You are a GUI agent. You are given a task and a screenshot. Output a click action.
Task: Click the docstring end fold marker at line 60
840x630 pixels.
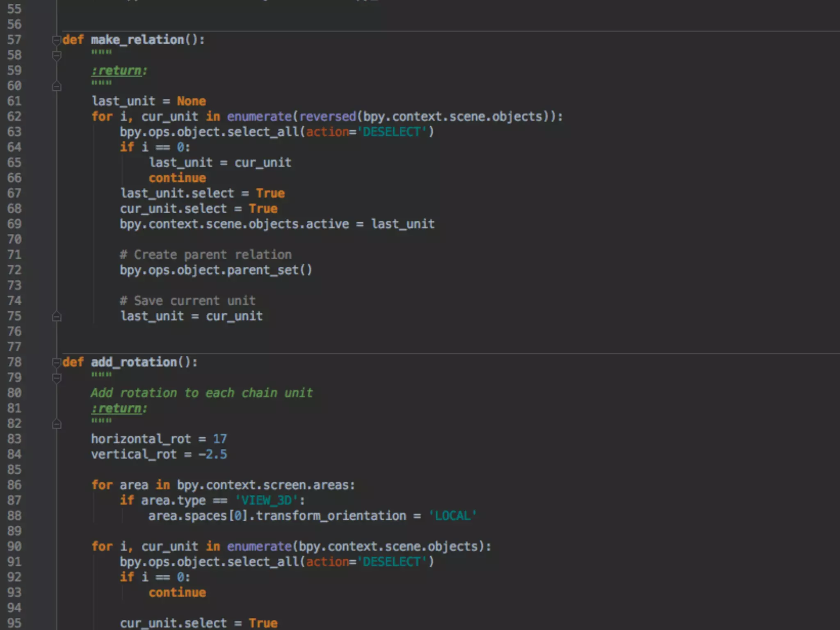[x=57, y=86]
